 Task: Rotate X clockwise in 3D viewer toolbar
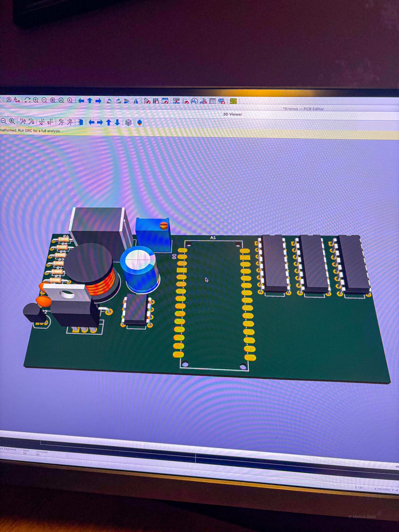[23, 121]
